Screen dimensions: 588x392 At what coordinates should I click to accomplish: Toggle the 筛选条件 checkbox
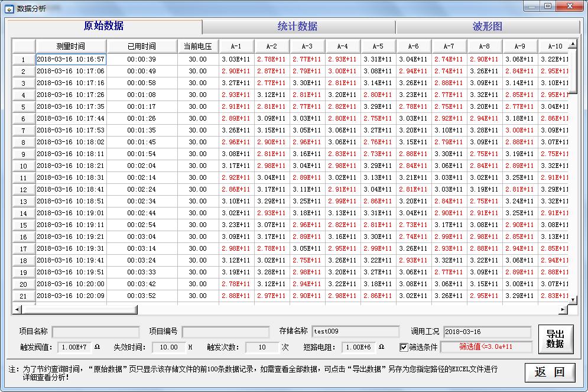pyautogui.click(x=404, y=347)
